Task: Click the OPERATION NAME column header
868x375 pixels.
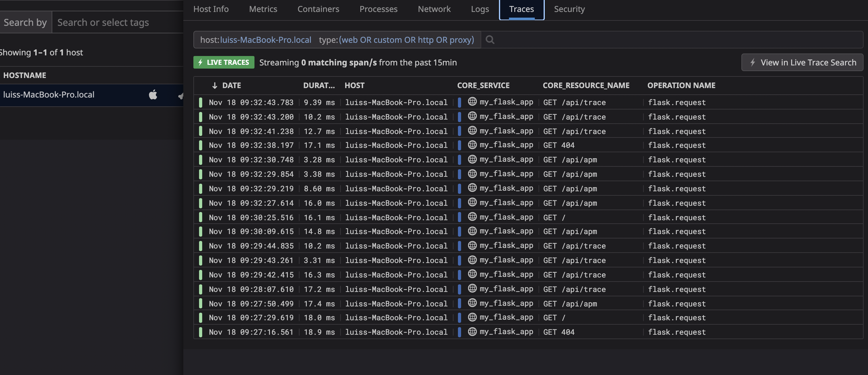Action: tap(681, 86)
